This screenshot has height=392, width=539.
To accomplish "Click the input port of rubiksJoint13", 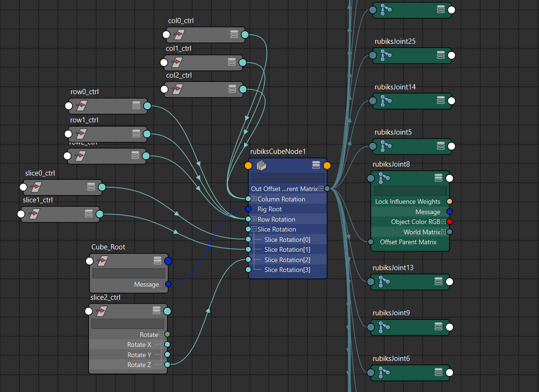I will tap(370, 282).
